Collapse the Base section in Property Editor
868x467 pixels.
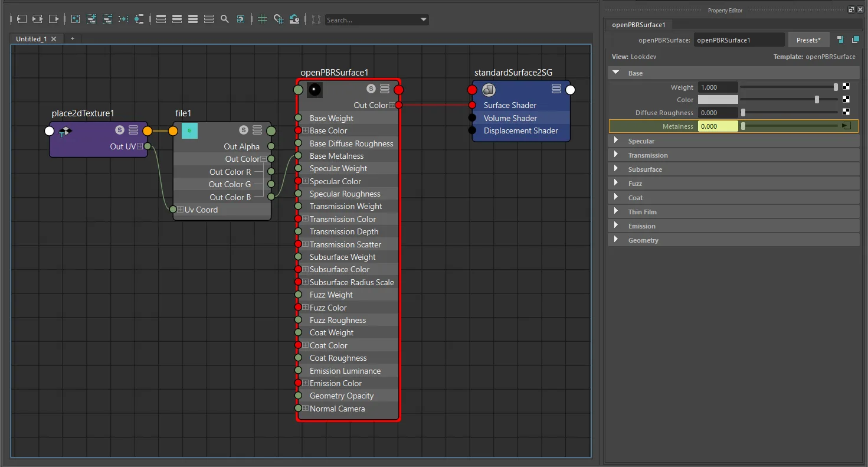[x=616, y=73]
